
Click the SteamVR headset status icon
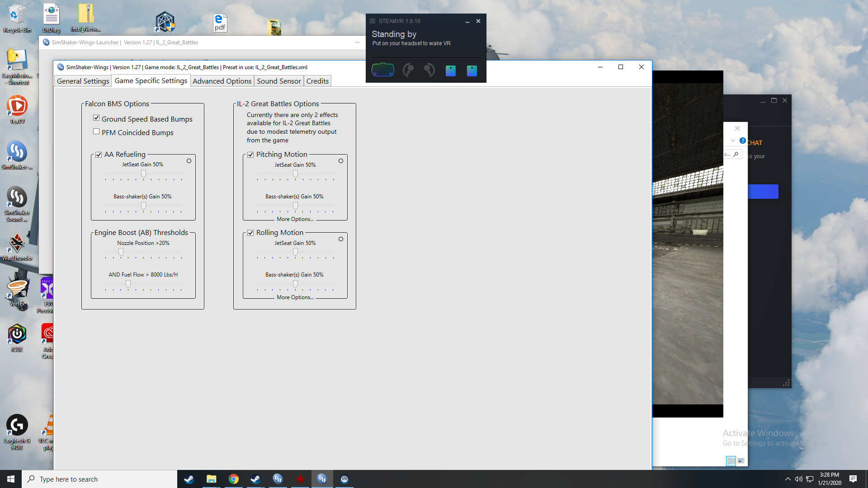pos(382,70)
